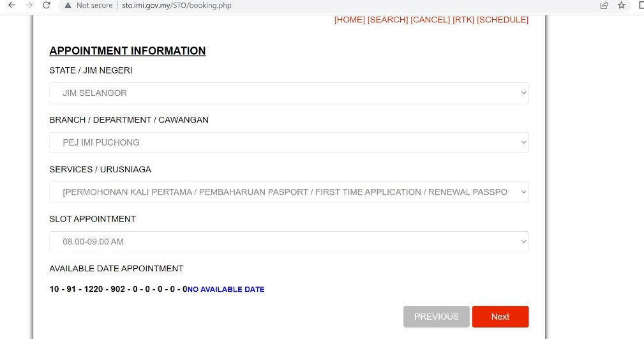Image resolution: width=644 pixels, height=339 pixels.
Task: Expand the Branch / Cawangan dropdown
Action: [289, 142]
